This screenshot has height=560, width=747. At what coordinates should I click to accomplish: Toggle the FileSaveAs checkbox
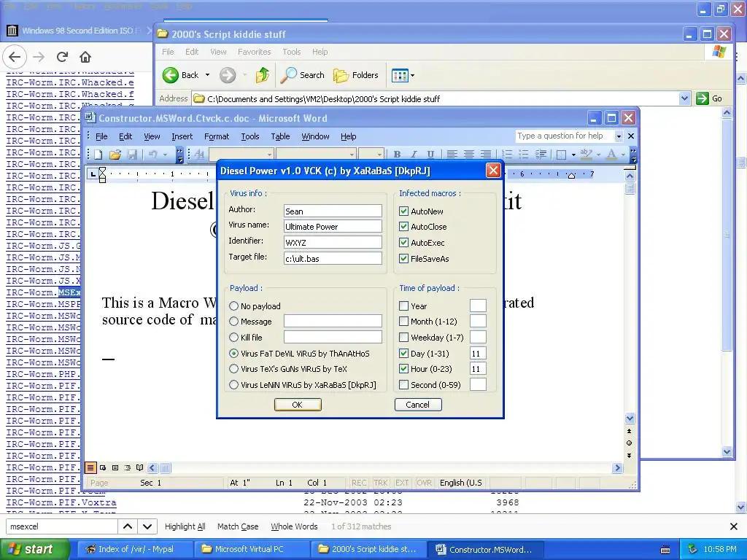[x=403, y=259]
